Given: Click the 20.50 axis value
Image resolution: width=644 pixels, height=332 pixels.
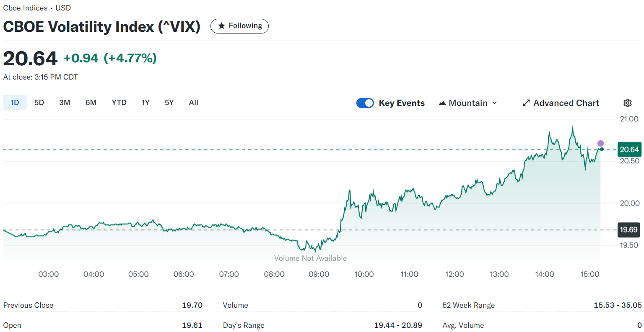Looking at the screenshot, I should tap(629, 161).
